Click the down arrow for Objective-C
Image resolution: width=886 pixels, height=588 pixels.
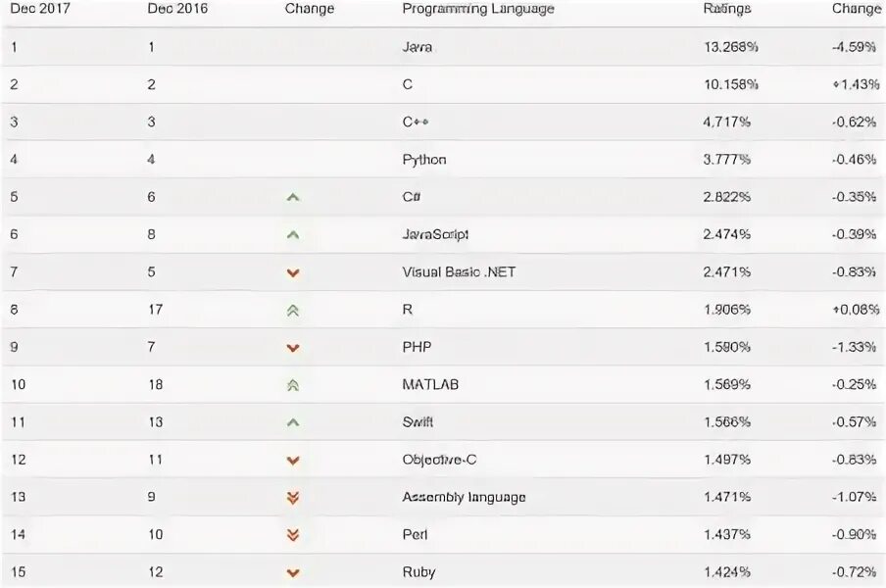coord(293,461)
